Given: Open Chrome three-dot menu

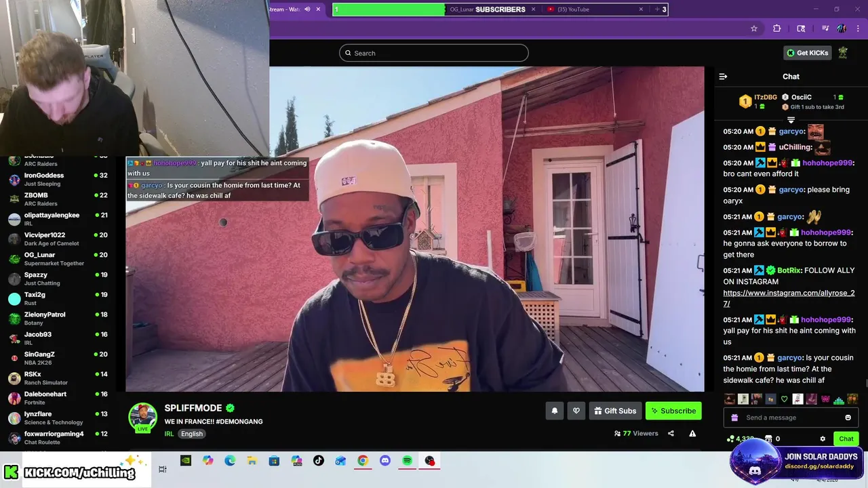Looking at the screenshot, I should point(859,28).
